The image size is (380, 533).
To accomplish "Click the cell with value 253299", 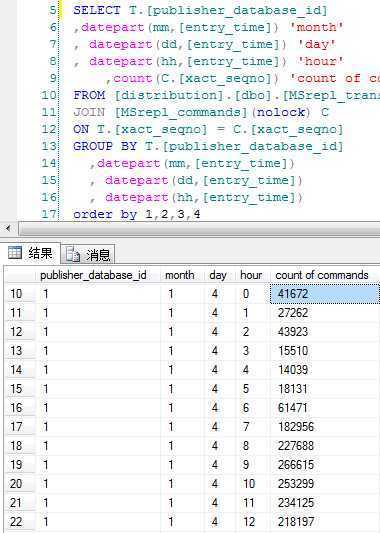I will (325, 484).
